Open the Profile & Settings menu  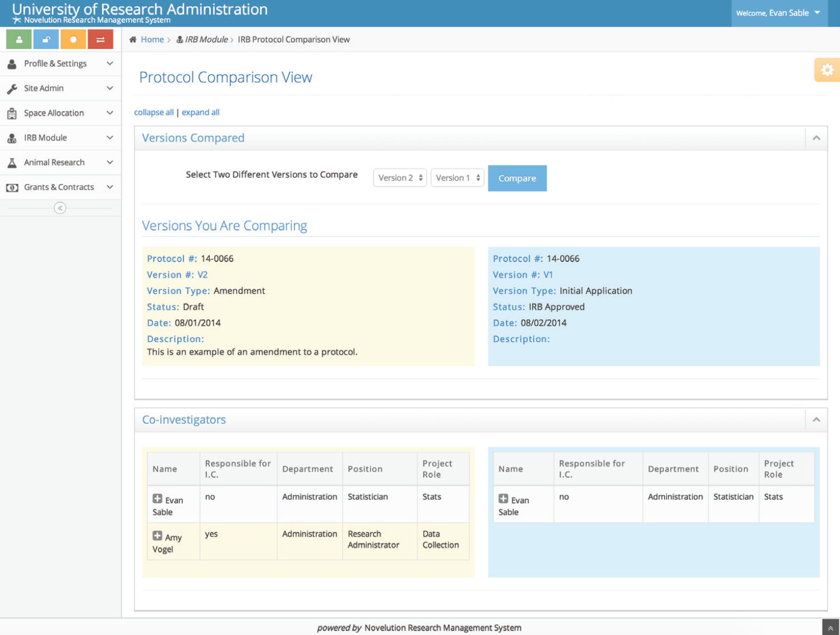61,64
